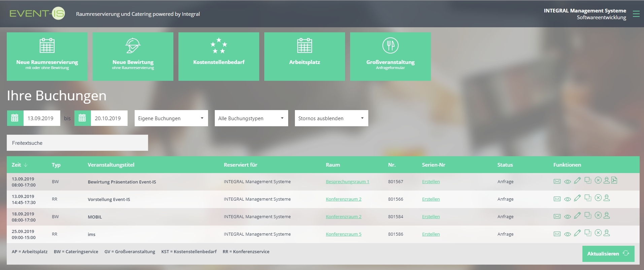
Task: Edit the Vorstellung Event-IS booking
Action: (577, 198)
